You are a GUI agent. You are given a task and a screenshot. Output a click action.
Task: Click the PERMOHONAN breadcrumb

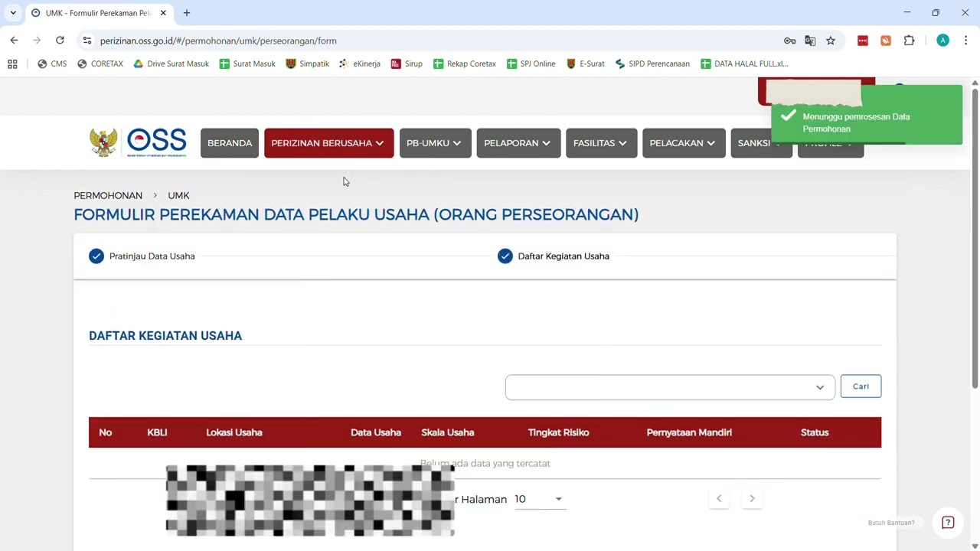pyautogui.click(x=108, y=196)
